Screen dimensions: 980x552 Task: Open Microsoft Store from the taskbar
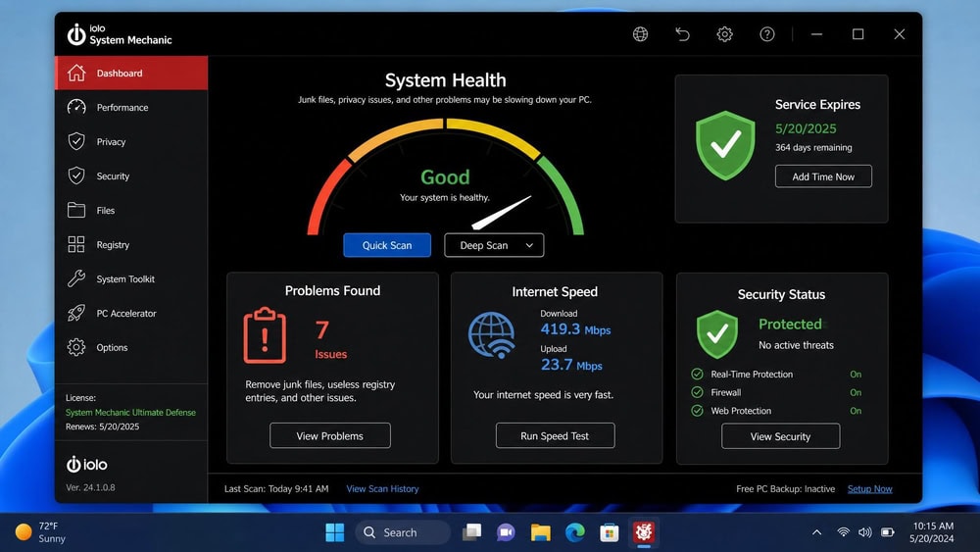tap(609, 532)
